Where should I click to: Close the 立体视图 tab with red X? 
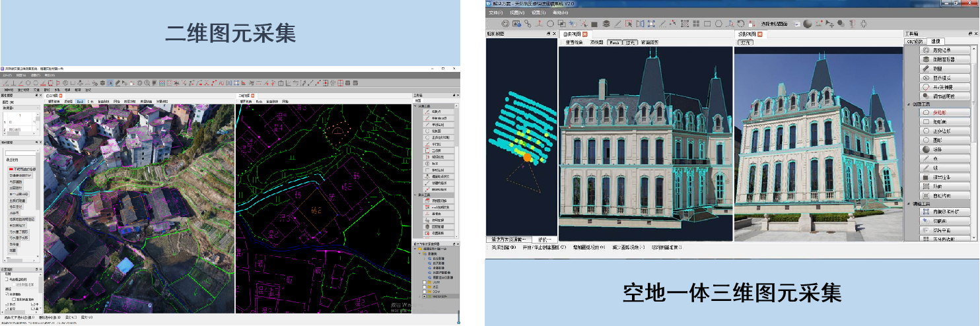pyautogui.click(x=585, y=34)
